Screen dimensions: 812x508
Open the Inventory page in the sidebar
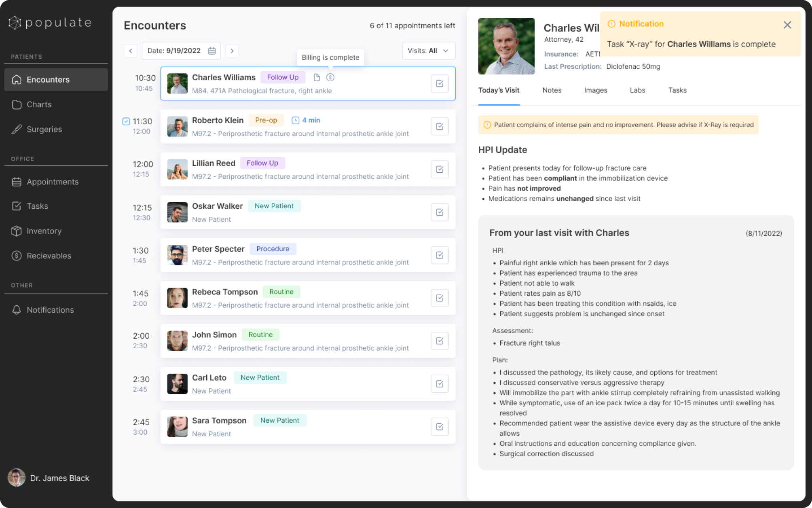point(44,231)
